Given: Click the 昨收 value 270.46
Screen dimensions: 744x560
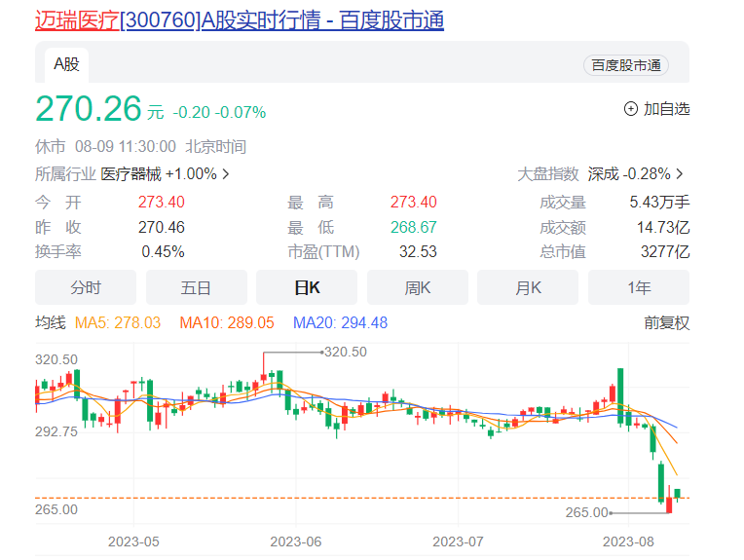Looking at the screenshot, I should (x=162, y=227).
